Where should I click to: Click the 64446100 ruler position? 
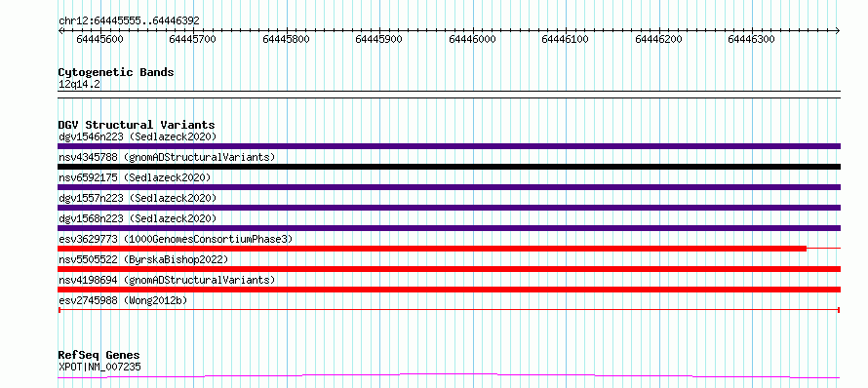pyautogui.click(x=566, y=39)
